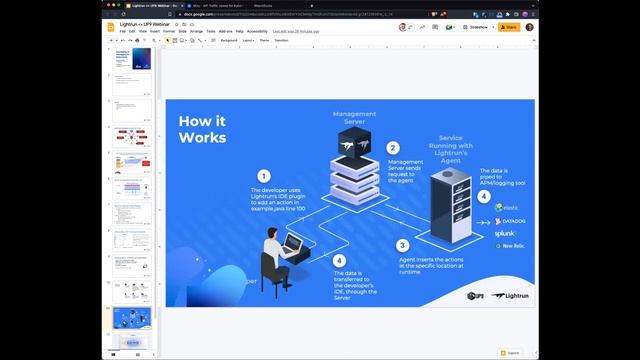
Task: Open a new browser tab
Action: 312,6
